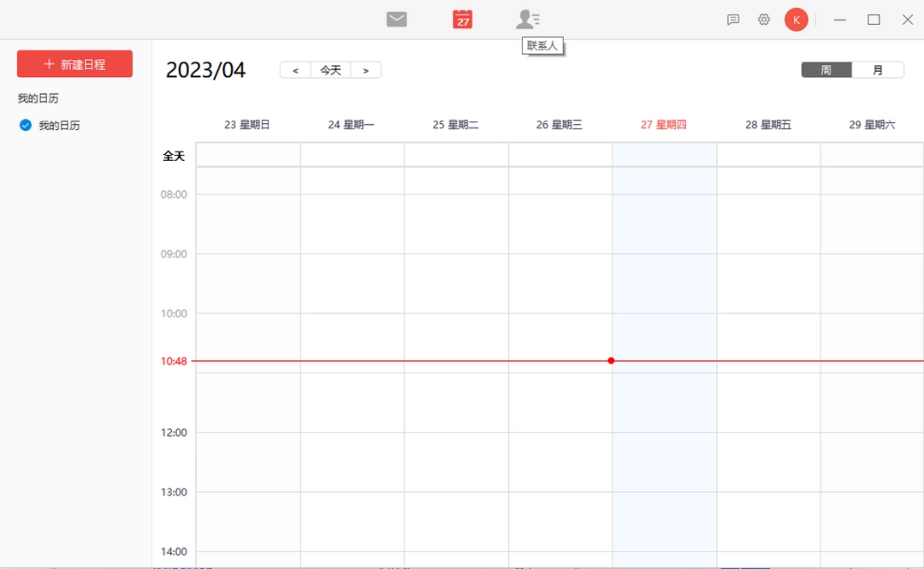Image resolution: width=924 pixels, height=569 pixels.
Task: Go to the next week with the > arrow
Action: pyautogui.click(x=365, y=69)
